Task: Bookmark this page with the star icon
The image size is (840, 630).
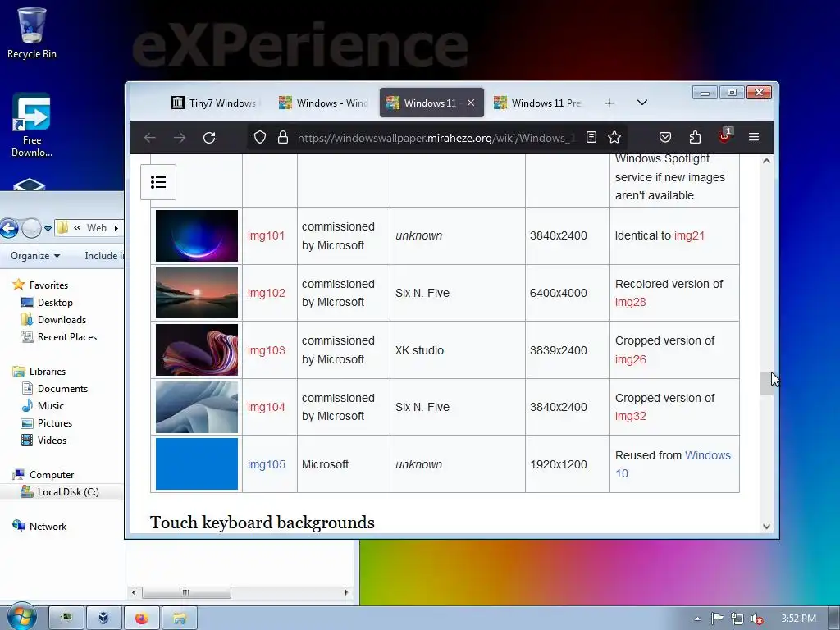Action: 614,138
